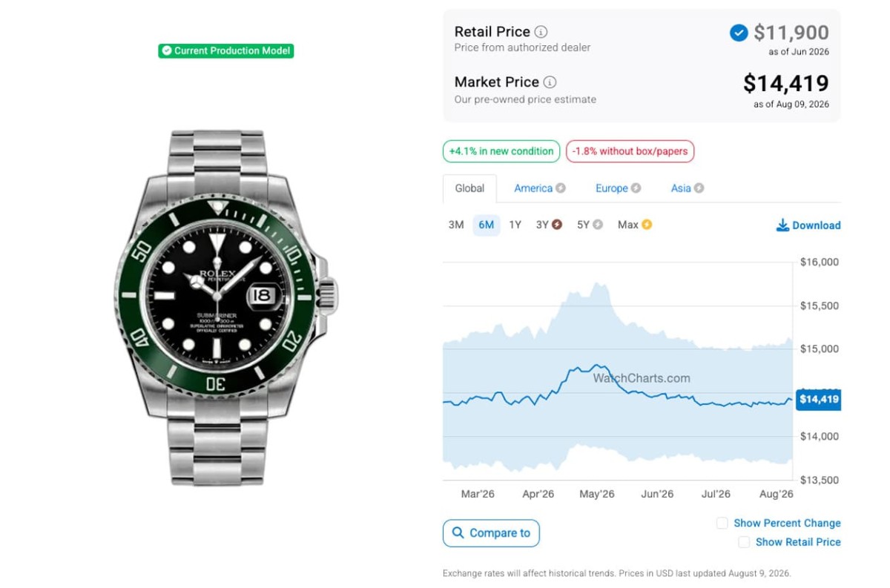Click the gold badge icon beside Max

(647, 225)
